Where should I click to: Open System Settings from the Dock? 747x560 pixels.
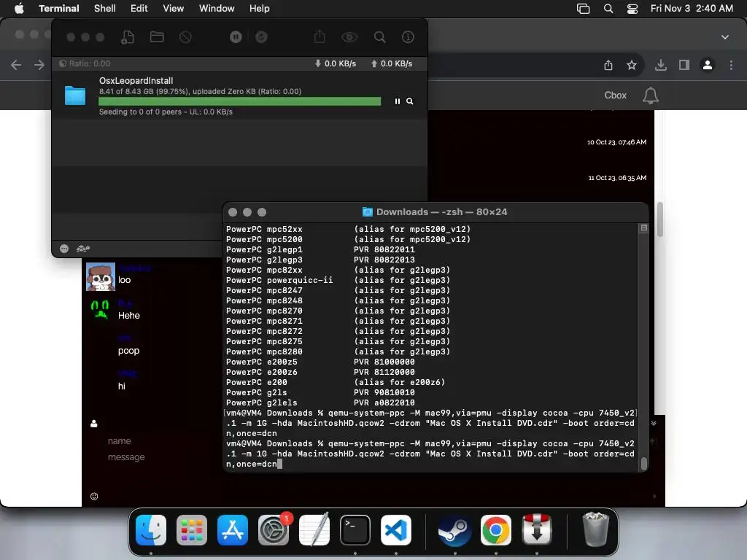tap(274, 530)
